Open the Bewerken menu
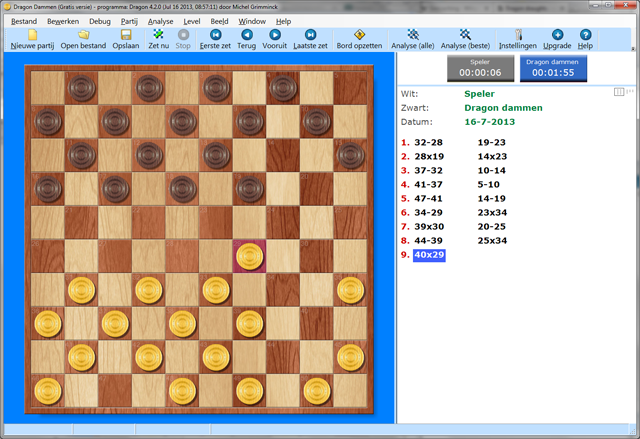Image resolution: width=640 pixels, height=439 pixels. pyautogui.click(x=63, y=21)
